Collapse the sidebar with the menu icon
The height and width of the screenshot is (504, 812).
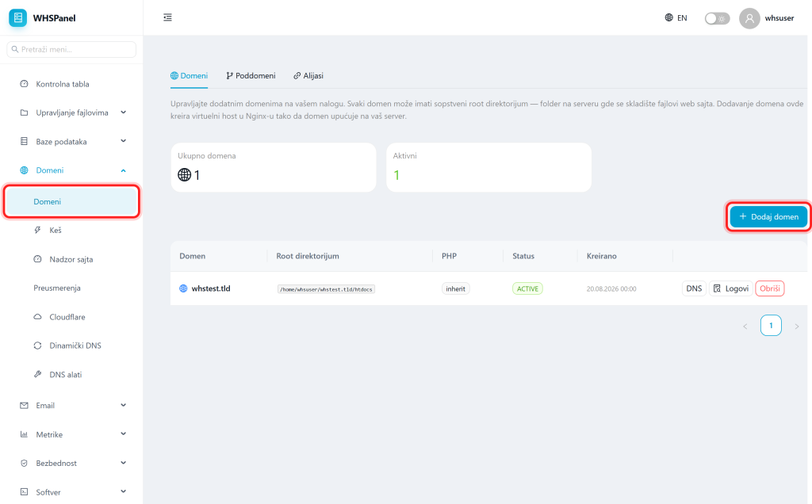168,17
